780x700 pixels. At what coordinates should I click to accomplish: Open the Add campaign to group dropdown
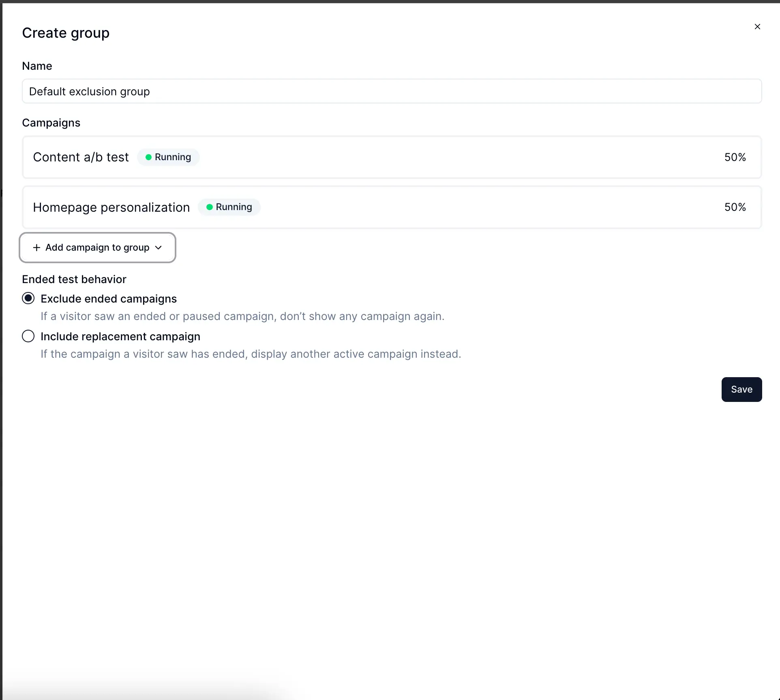[x=97, y=247]
